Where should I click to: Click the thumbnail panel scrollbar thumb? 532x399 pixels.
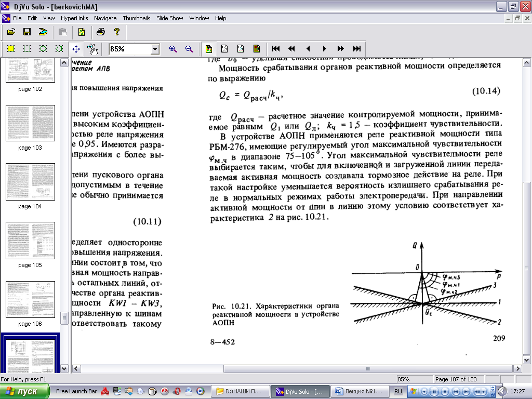64,318
